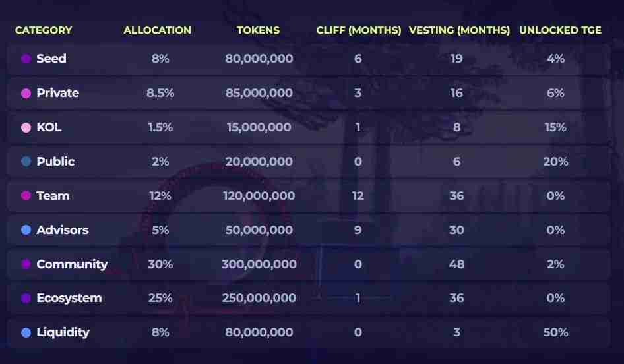The image size is (624, 364).
Task: Click the CATEGORY column header
Action: pos(44,30)
